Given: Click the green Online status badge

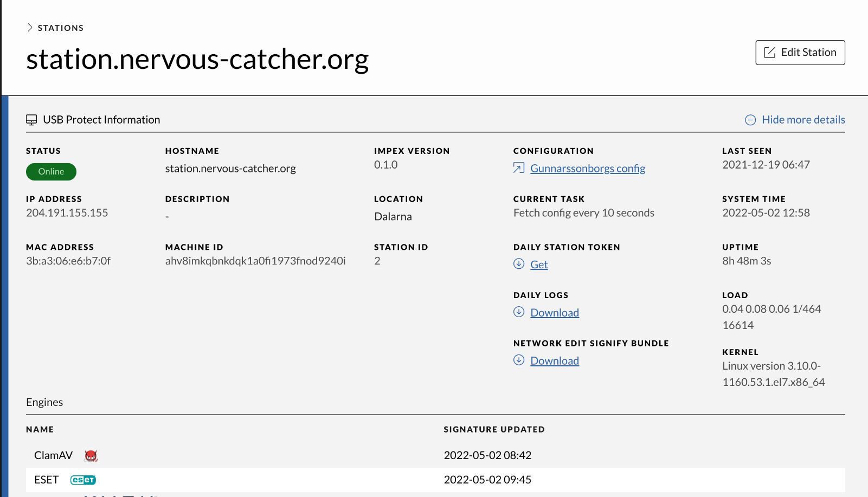Looking at the screenshot, I should pos(51,172).
